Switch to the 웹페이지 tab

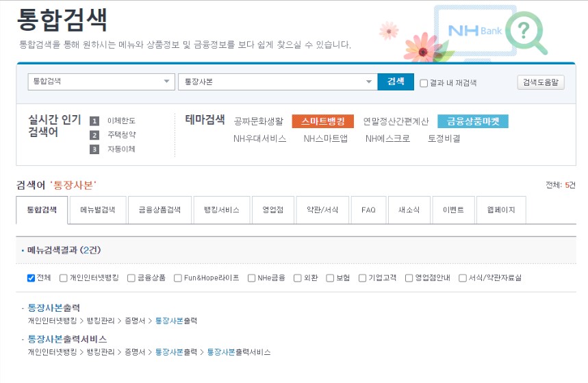[x=501, y=210]
